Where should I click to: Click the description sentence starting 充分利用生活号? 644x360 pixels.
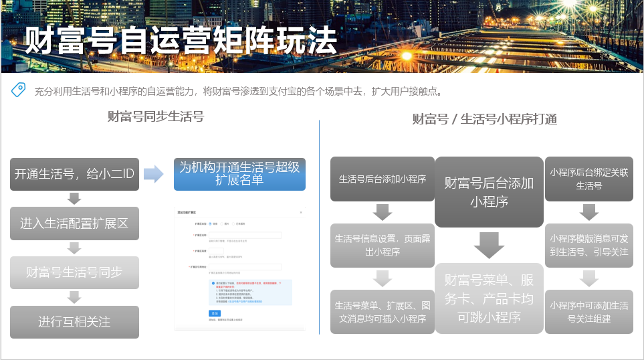239,91
